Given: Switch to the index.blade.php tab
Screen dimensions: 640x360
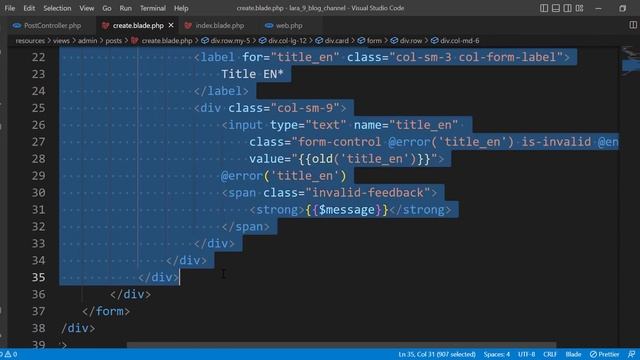Looking at the screenshot, I should [x=220, y=25].
